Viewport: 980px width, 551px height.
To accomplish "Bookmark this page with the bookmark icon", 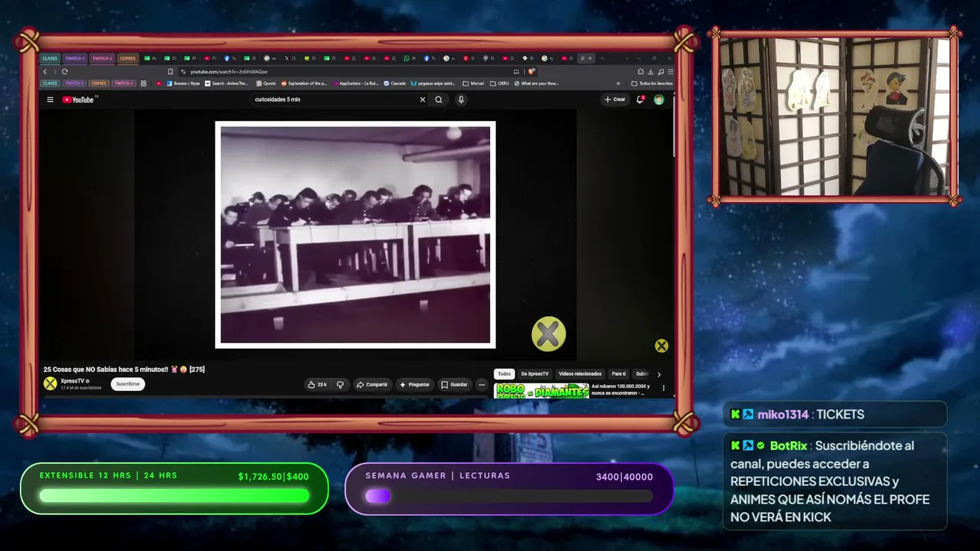I will pos(170,71).
